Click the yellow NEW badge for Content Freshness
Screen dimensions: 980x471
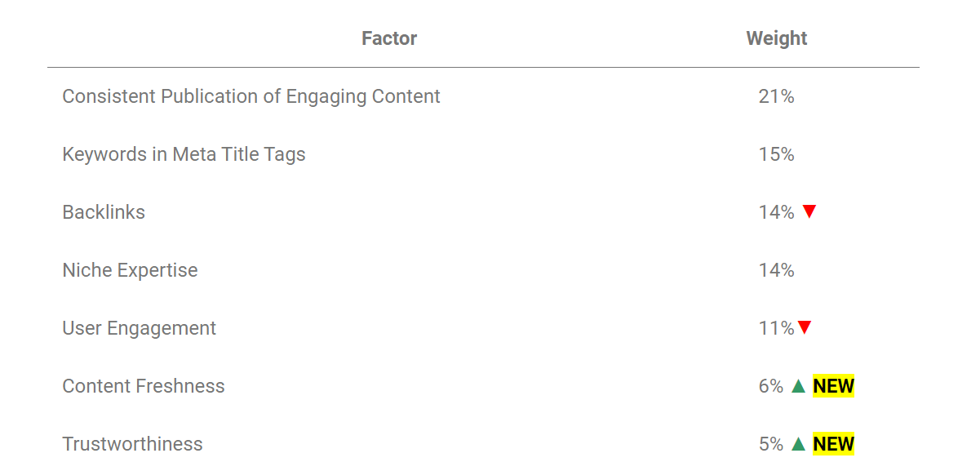coord(833,386)
